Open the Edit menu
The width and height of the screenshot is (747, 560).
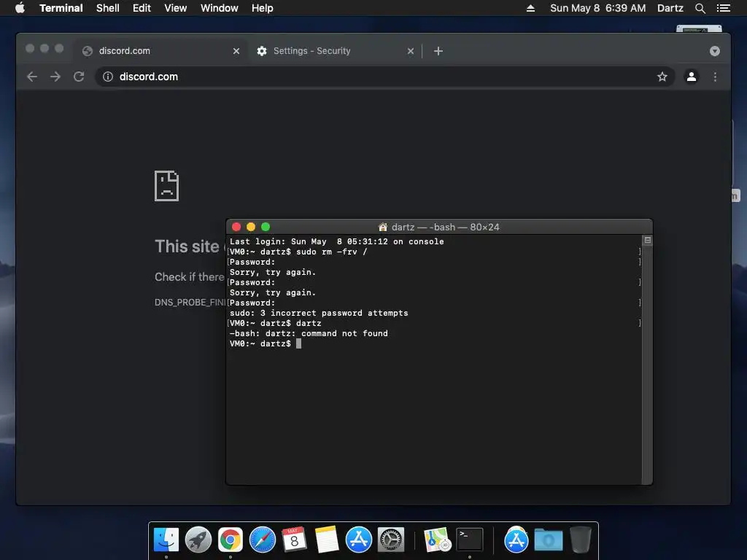click(142, 8)
